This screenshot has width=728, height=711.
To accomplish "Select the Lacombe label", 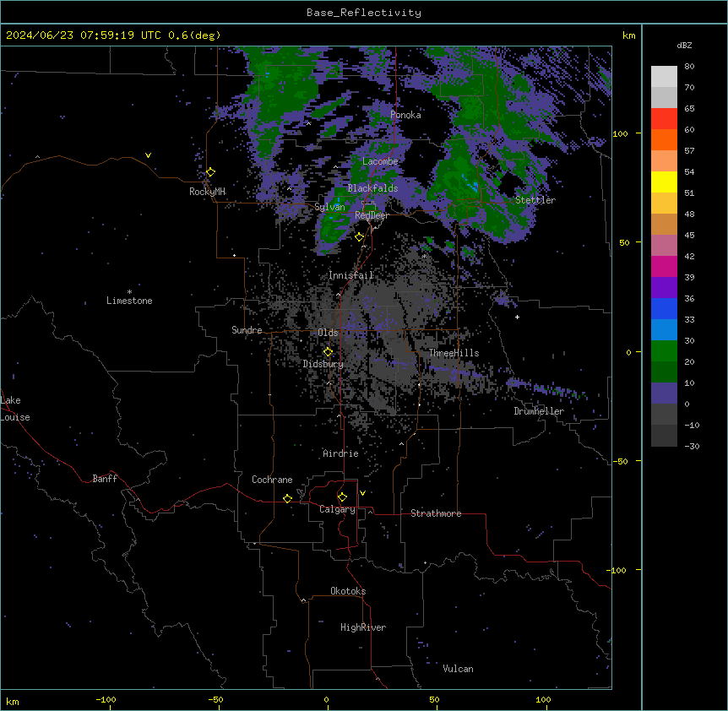I will (x=380, y=161).
